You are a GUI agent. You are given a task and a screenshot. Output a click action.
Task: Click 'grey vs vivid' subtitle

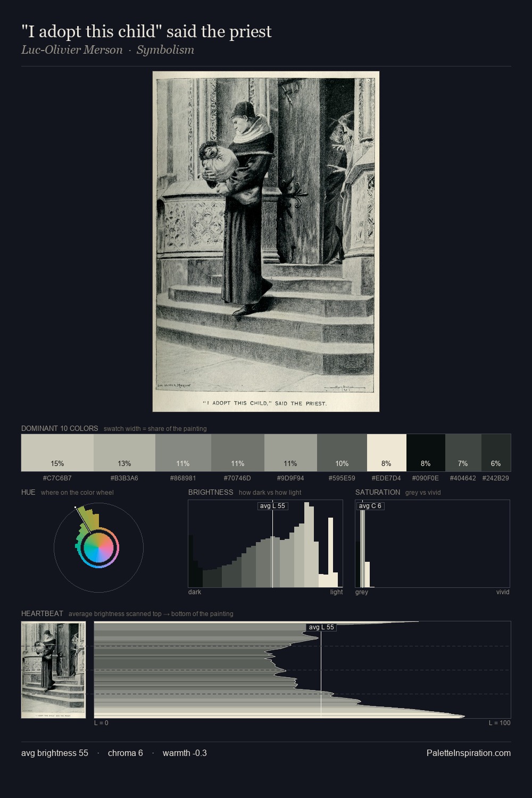tap(423, 493)
